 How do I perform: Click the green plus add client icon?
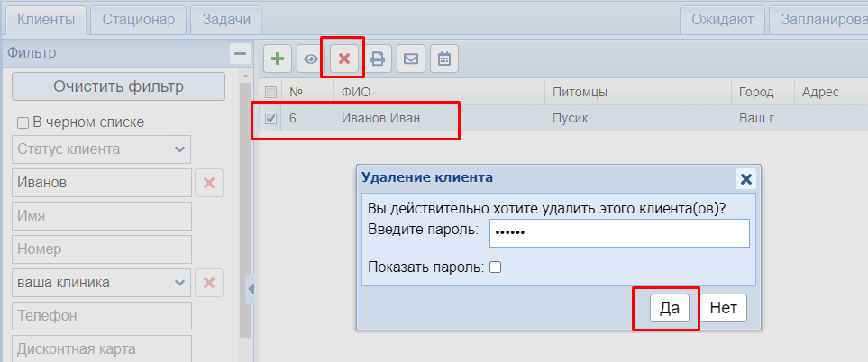(278, 59)
